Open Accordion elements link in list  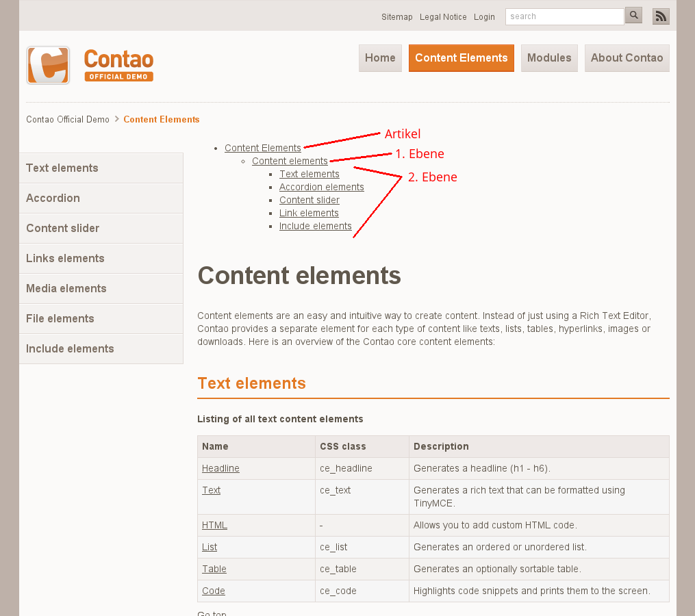[x=321, y=188]
